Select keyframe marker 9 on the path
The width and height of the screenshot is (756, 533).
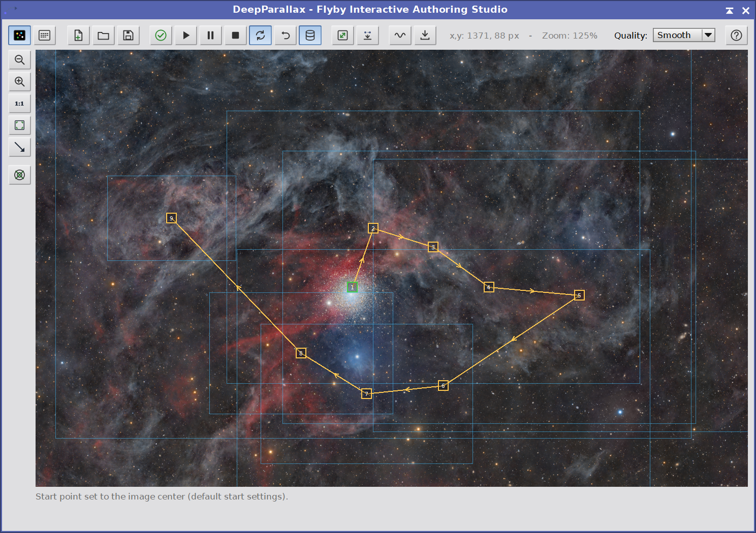(x=171, y=218)
